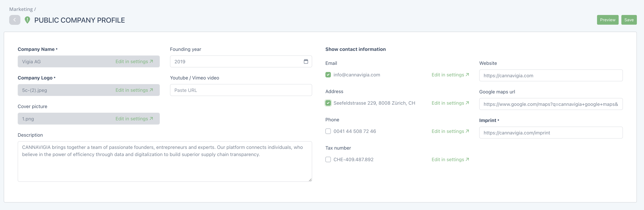This screenshot has width=644, height=210.
Task: Enable the Tax number checkbox
Action: click(x=328, y=159)
